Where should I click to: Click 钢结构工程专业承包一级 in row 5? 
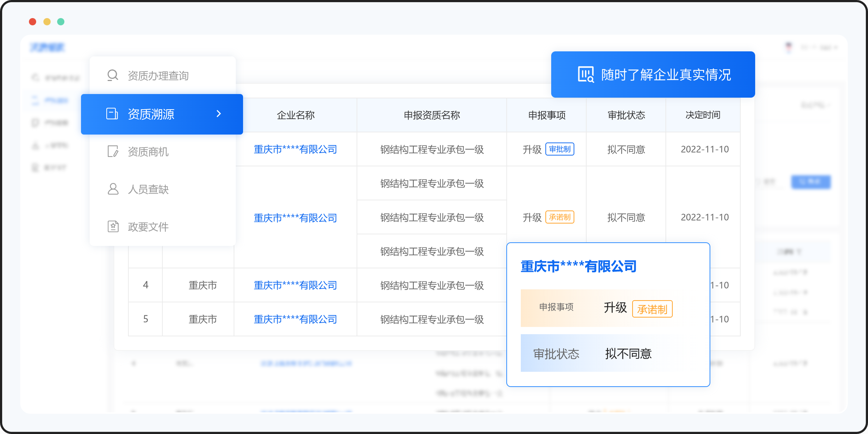click(432, 319)
